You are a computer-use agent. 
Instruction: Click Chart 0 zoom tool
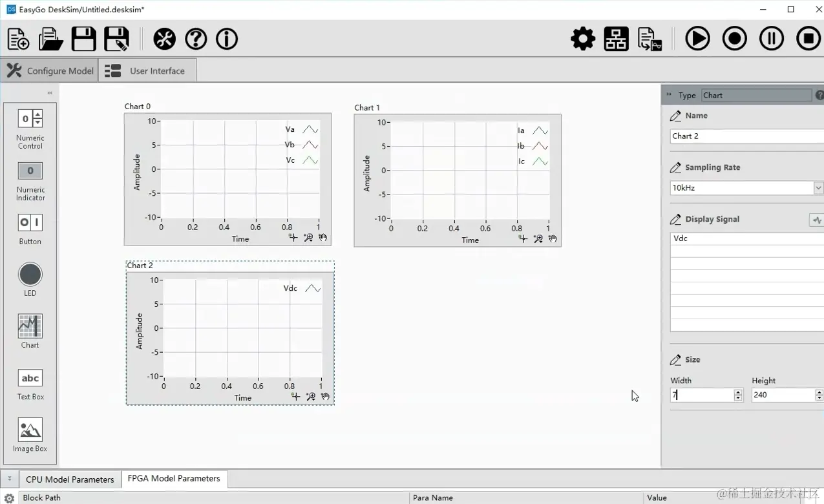click(308, 238)
